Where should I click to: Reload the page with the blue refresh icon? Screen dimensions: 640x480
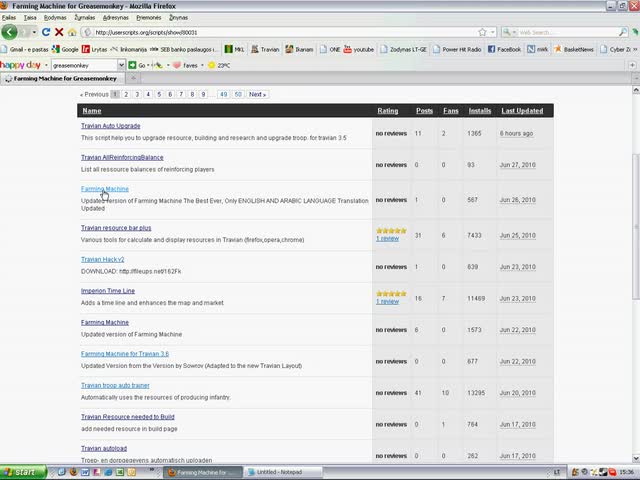tap(46, 32)
